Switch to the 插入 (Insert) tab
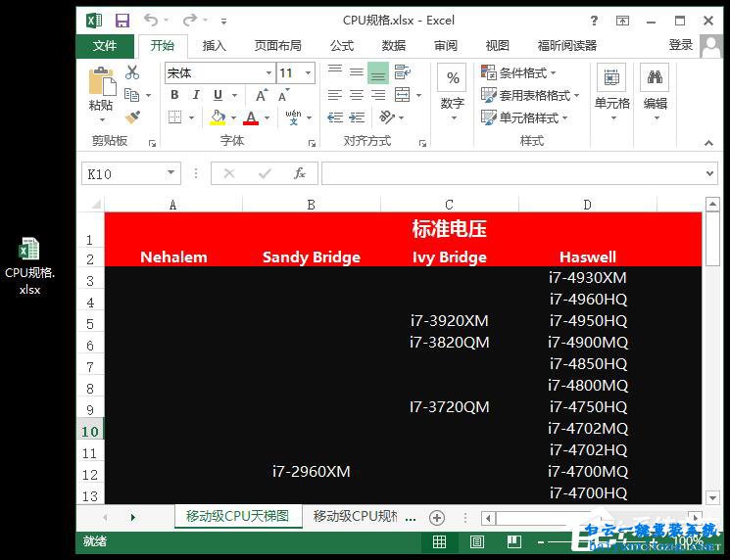This screenshot has width=730, height=560. click(215, 46)
